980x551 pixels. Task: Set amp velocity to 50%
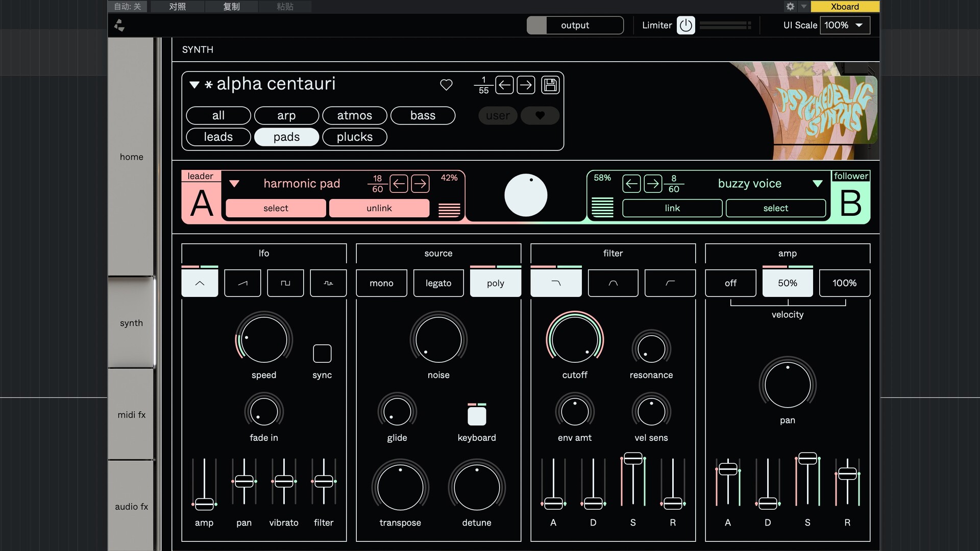click(788, 283)
